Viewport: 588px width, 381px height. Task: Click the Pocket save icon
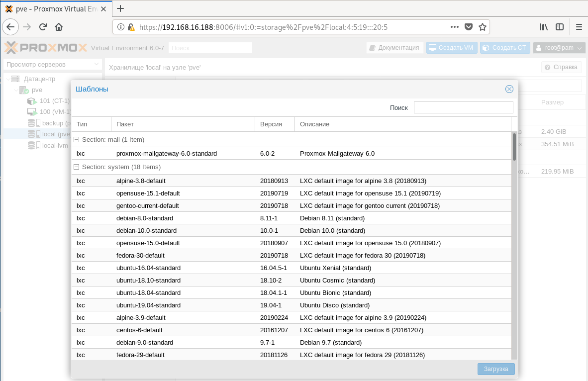pos(469,27)
